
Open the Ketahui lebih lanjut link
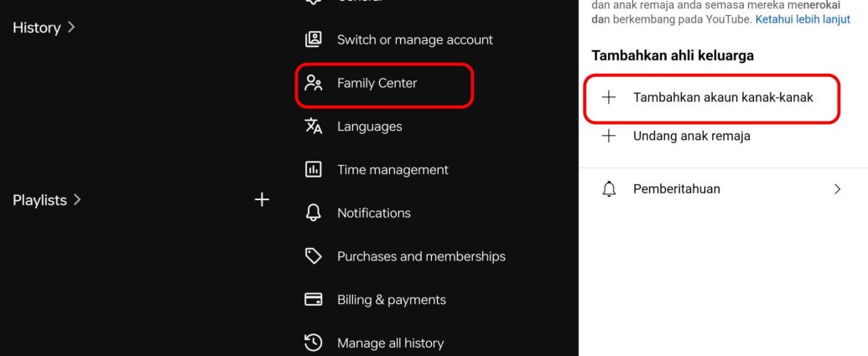803,18
